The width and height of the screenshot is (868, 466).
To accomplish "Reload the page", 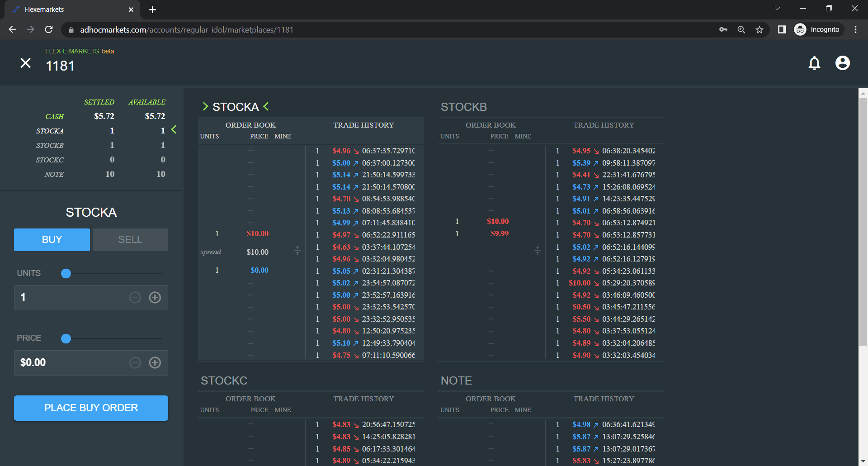I will point(49,29).
